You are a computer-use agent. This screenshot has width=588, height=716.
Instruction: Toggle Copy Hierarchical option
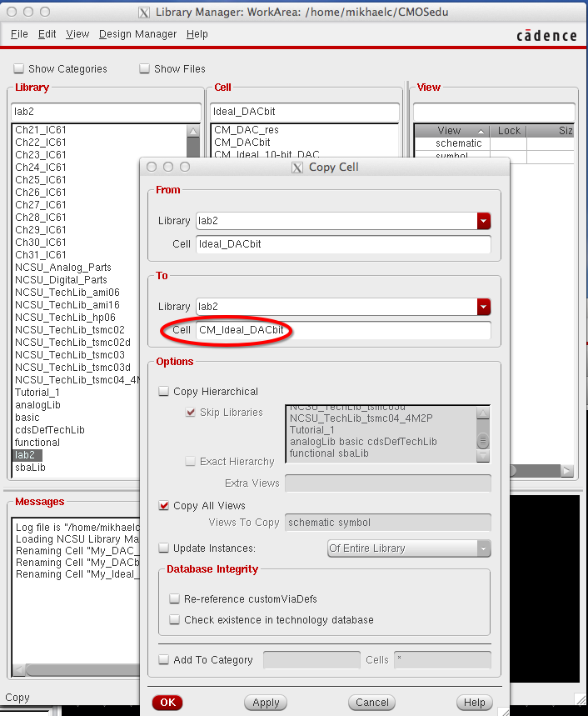163,391
